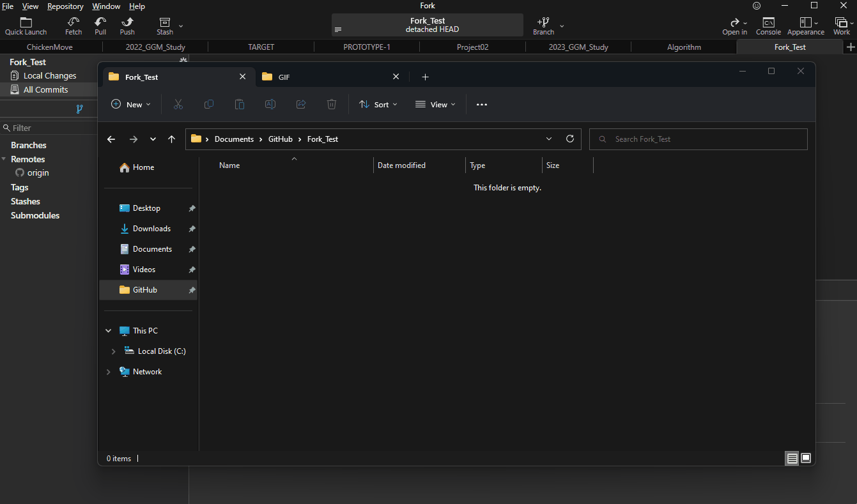The height and width of the screenshot is (504, 857).
Task: Open the Window menu
Action: click(x=106, y=6)
